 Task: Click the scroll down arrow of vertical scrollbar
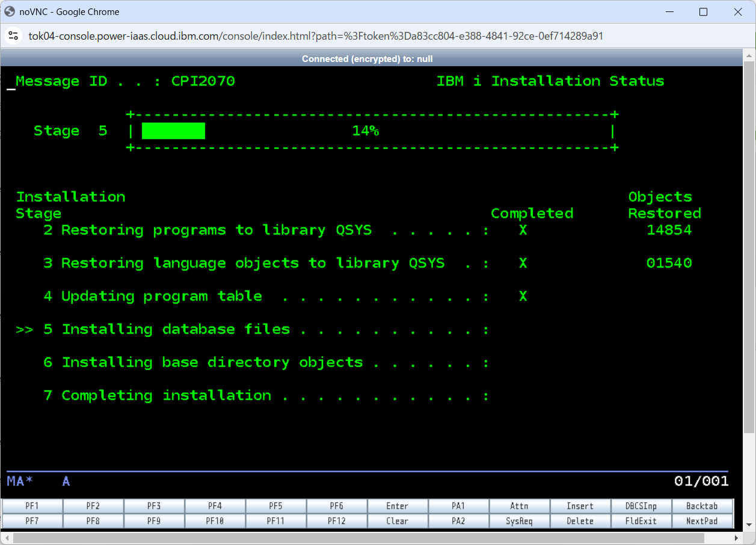(x=749, y=526)
